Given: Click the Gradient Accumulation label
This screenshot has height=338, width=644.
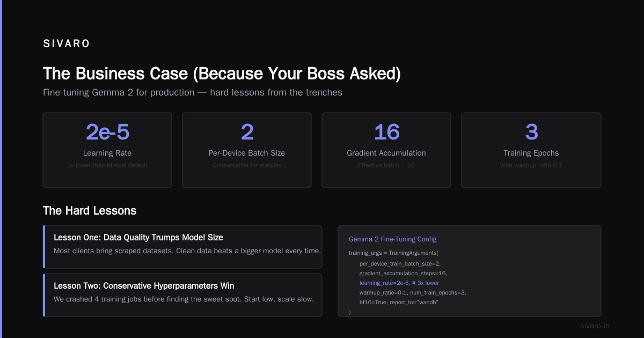Looking at the screenshot, I should click(386, 153).
